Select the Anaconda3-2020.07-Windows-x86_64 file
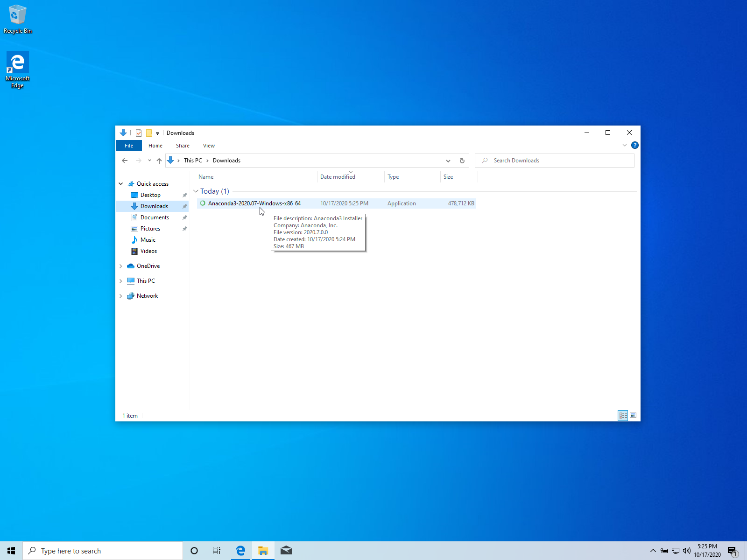This screenshot has height=560, width=747. (x=336, y=203)
